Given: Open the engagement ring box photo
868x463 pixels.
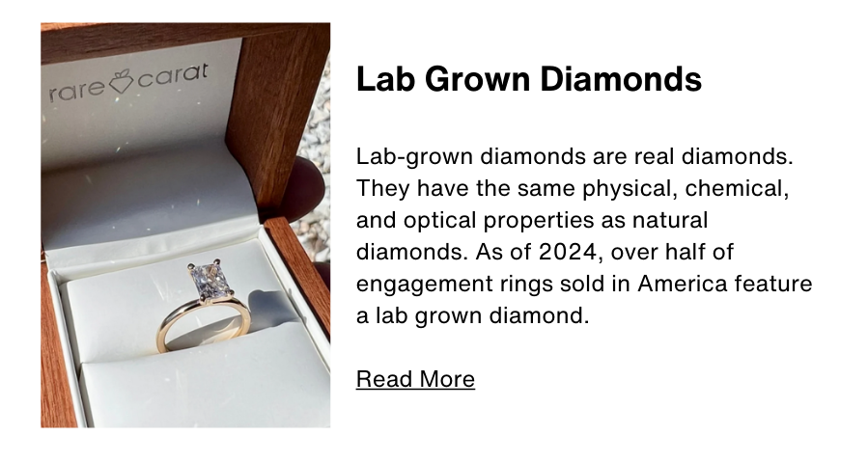Looking at the screenshot, I should point(185,225).
